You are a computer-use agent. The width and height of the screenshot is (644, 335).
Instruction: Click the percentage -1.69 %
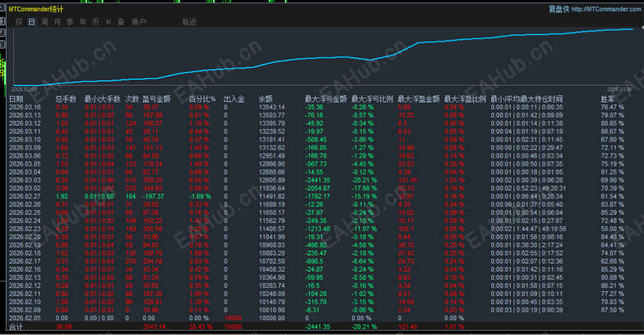pyautogui.click(x=200, y=197)
